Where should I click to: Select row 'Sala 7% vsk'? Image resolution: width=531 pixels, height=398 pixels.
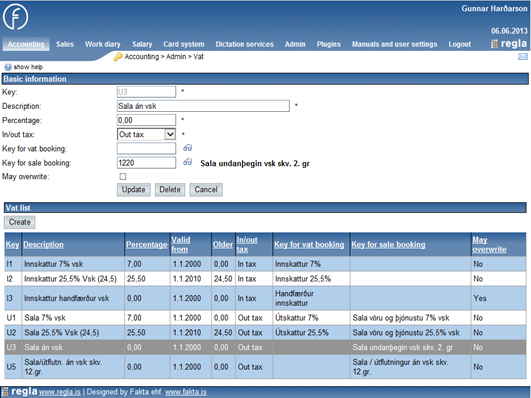pyautogui.click(x=265, y=318)
